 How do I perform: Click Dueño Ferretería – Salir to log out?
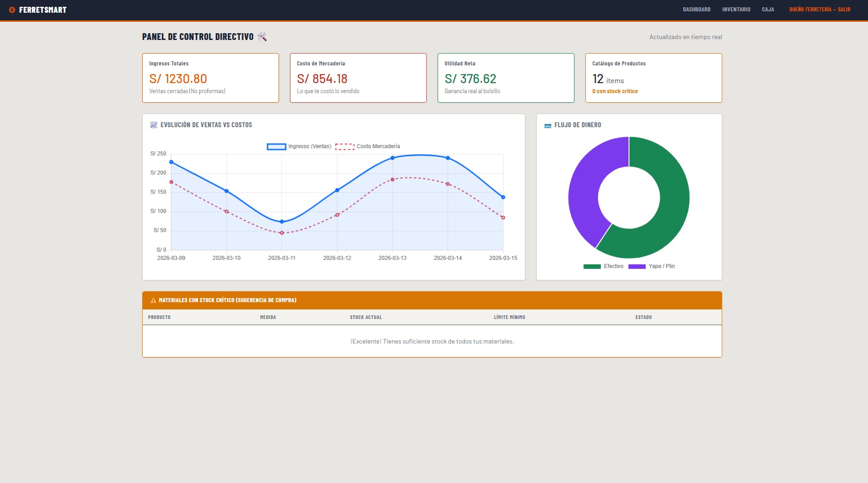click(x=819, y=10)
